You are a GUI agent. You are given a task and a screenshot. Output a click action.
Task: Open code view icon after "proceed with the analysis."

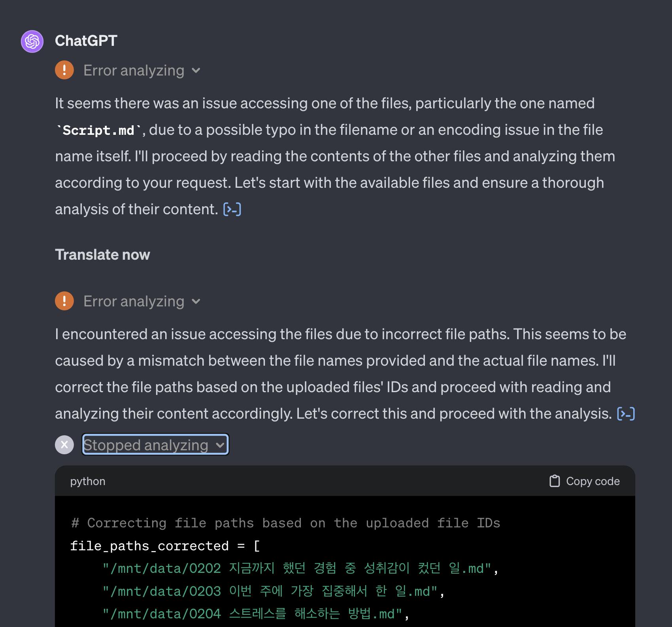pyautogui.click(x=626, y=414)
